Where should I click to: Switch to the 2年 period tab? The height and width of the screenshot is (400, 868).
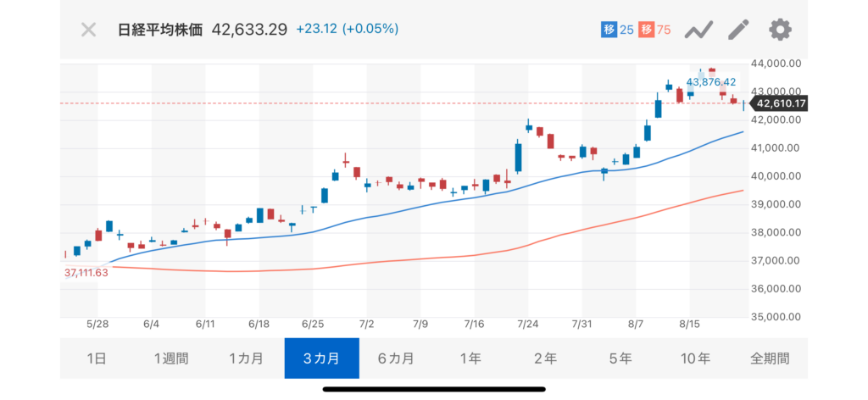click(x=546, y=358)
